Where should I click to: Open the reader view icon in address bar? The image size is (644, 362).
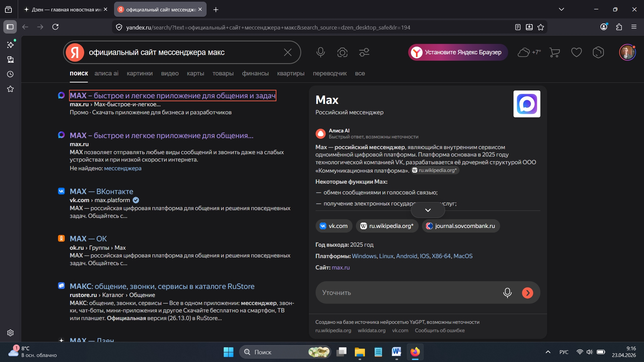coord(518,27)
